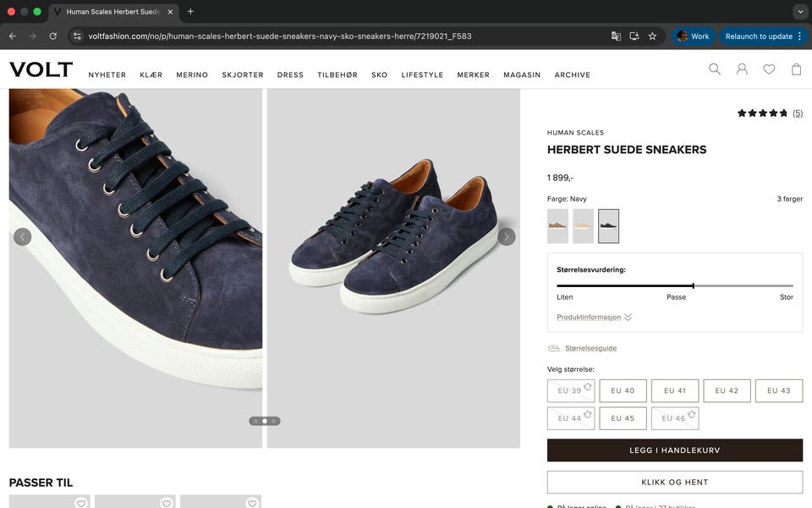812x508 pixels.
Task: Select sold-out size EU 46
Action: click(675, 418)
